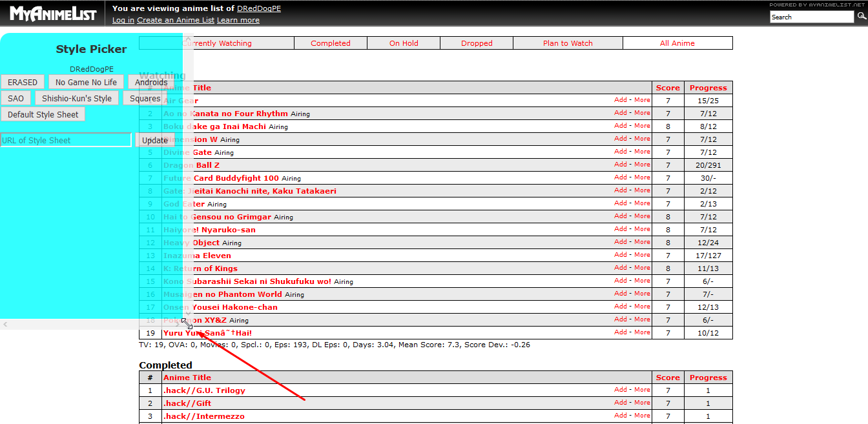868x424 pixels.
Task: Switch to the On Hold tab
Action: pos(404,43)
